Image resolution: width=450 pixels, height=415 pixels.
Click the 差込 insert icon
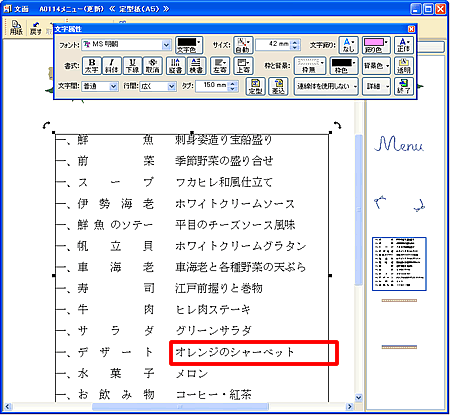(278, 86)
